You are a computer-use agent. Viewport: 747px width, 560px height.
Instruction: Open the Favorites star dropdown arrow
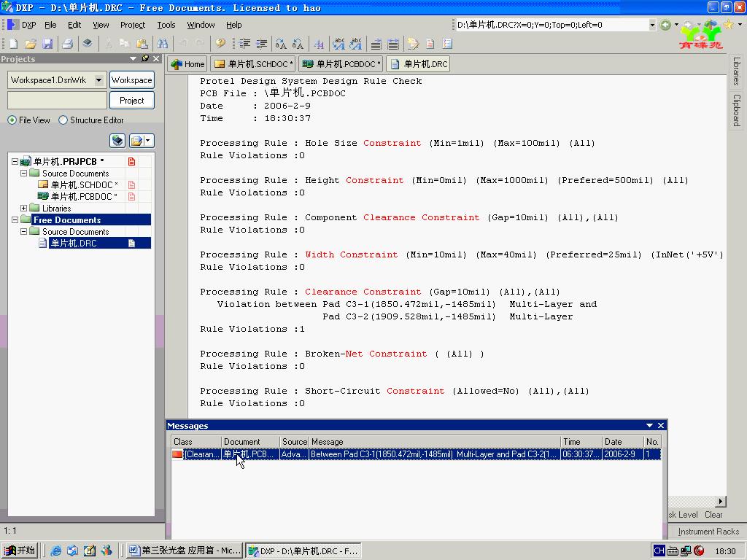[740, 25]
